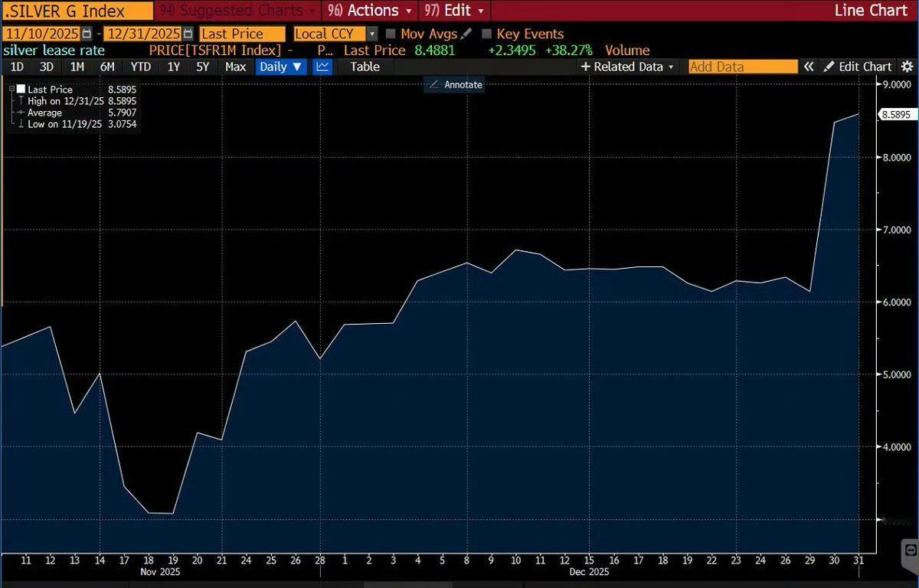Open the Related Data dropdown
This screenshot has width=919, height=588.
click(x=628, y=67)
